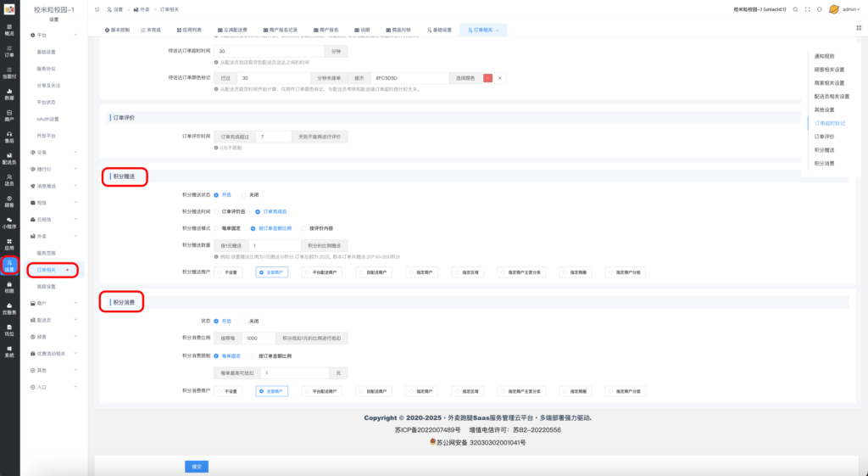Click the 积分消费比例 field showing 1000
868x476 pixels.
pyautogui.click(x=259, y=338)
